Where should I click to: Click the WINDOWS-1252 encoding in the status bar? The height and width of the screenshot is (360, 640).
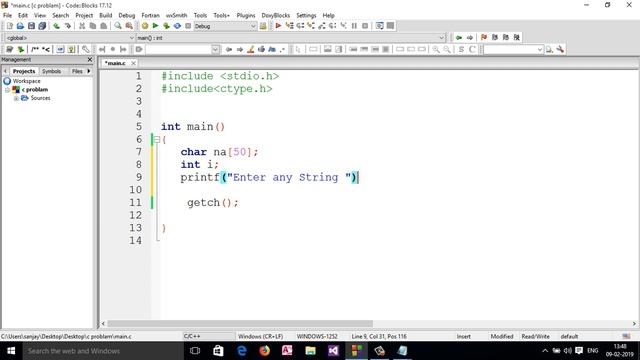317,337
